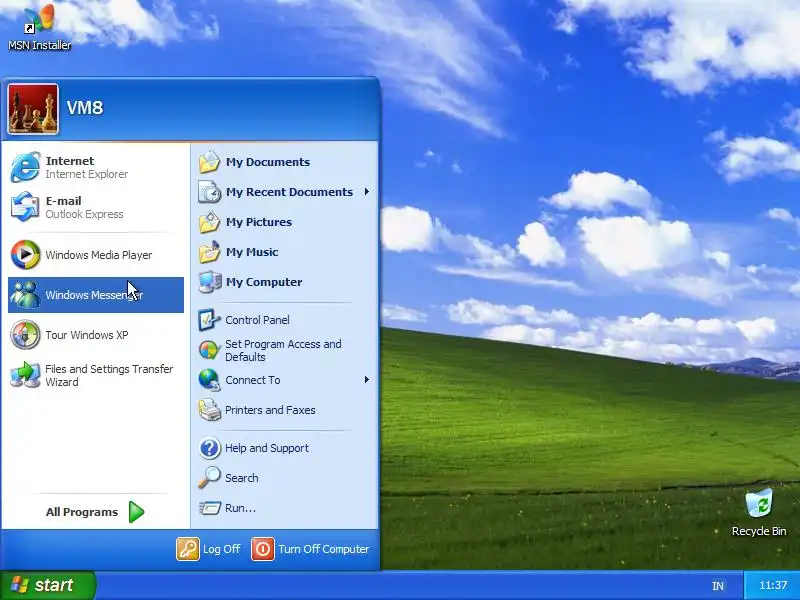Click the Tour Windows XP label text

(x=87, y=335)
